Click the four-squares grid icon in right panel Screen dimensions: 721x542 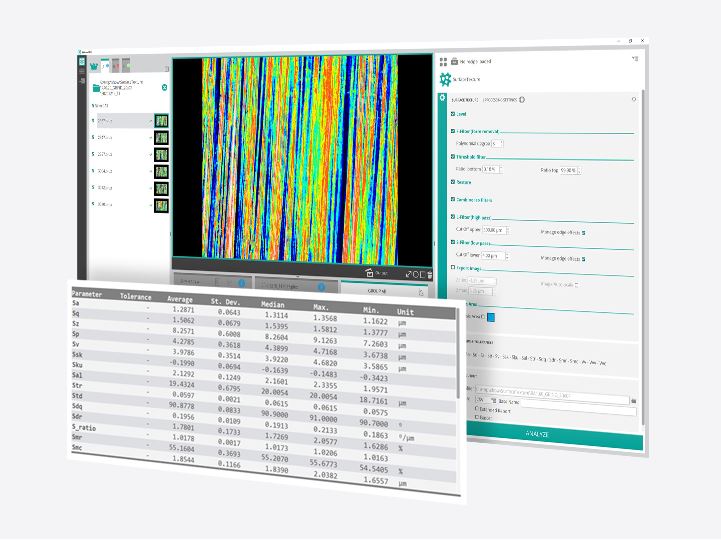point(443,62)
